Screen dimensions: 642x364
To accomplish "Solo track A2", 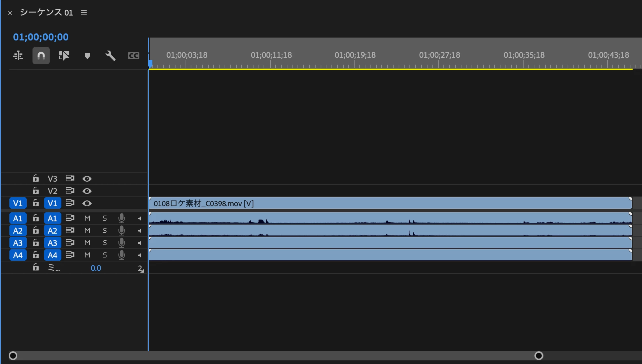I will pos(105,230).
